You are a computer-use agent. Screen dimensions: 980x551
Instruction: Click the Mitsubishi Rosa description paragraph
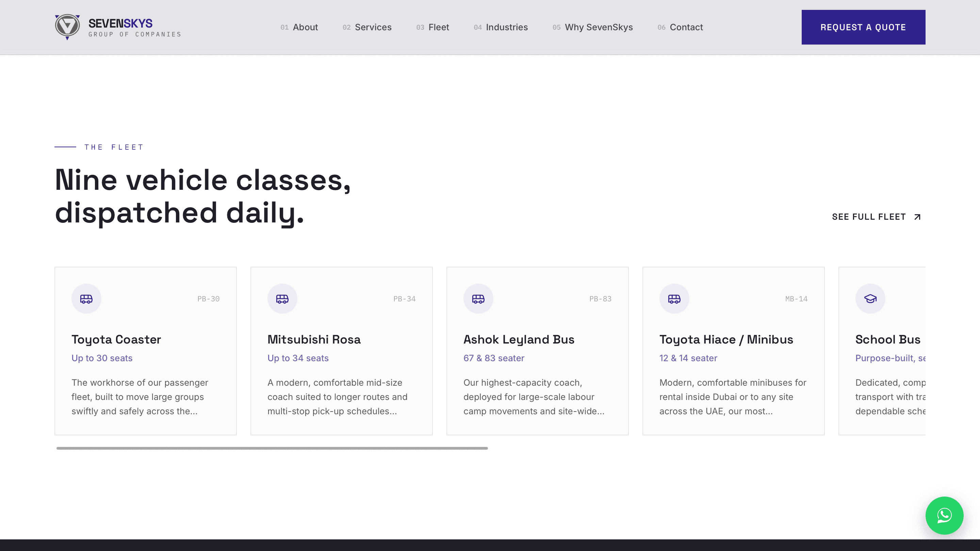click(x=337, y=397)
